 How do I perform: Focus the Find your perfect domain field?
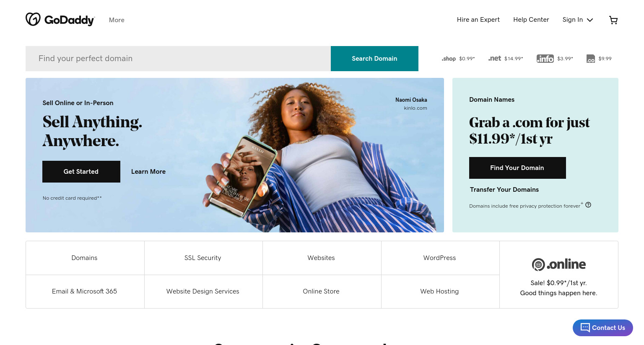[178, 59]
